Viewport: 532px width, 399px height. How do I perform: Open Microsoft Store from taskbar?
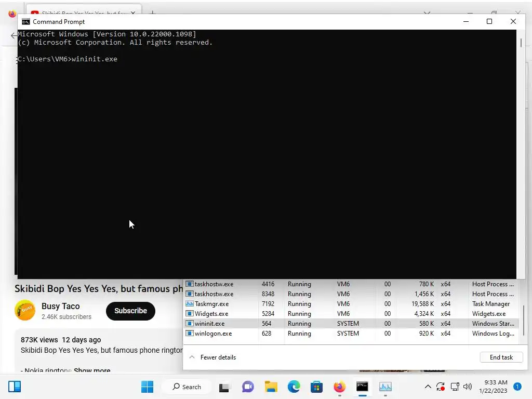click(x=316, y=387)
